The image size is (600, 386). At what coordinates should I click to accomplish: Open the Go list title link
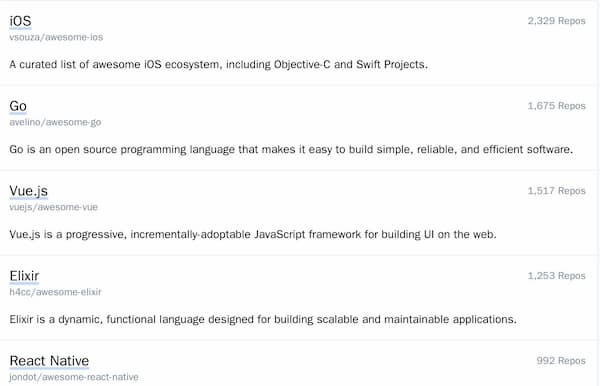tap(18, 106)
